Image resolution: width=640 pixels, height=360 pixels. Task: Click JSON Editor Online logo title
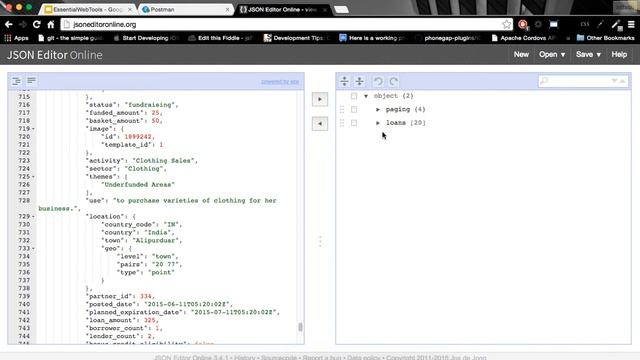(x=54, y=55)
